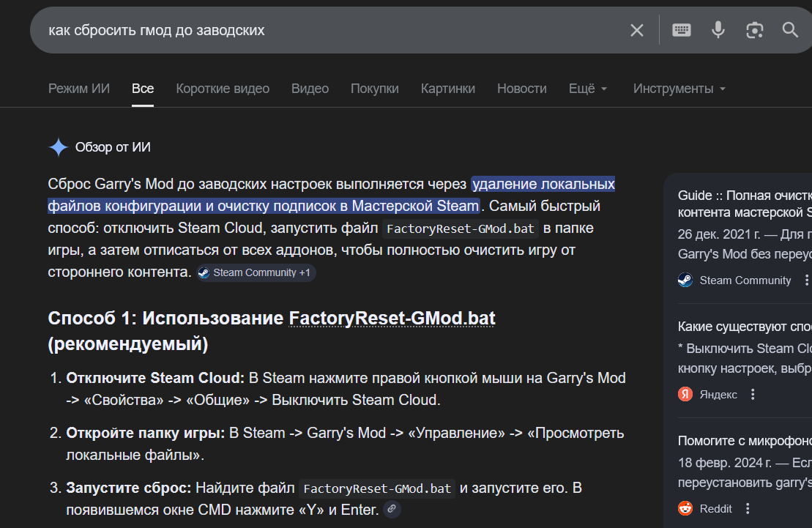The height and width of the screenshot is (528, 812).
Task: Click the Видео tab in the results filter
Action: point(310,88)
